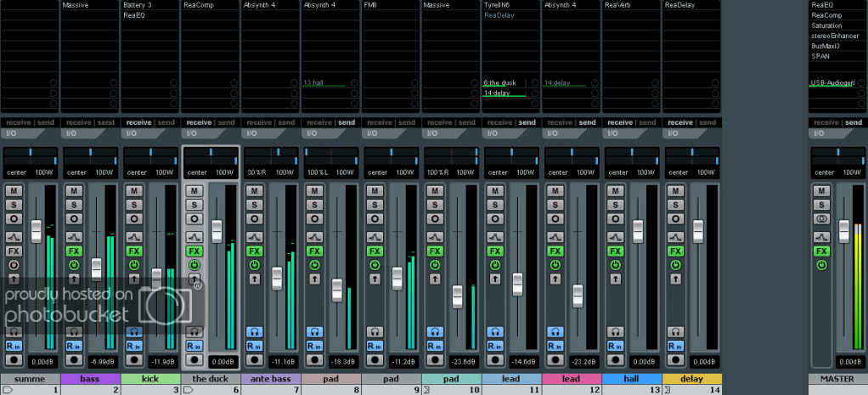
Task: Mute the kick track
Action: coord(134,191)
